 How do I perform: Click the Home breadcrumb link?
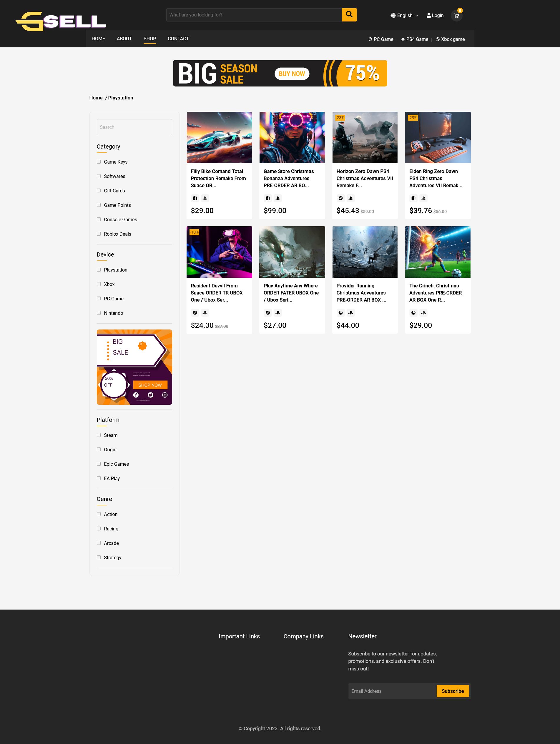tap(96, 98)
